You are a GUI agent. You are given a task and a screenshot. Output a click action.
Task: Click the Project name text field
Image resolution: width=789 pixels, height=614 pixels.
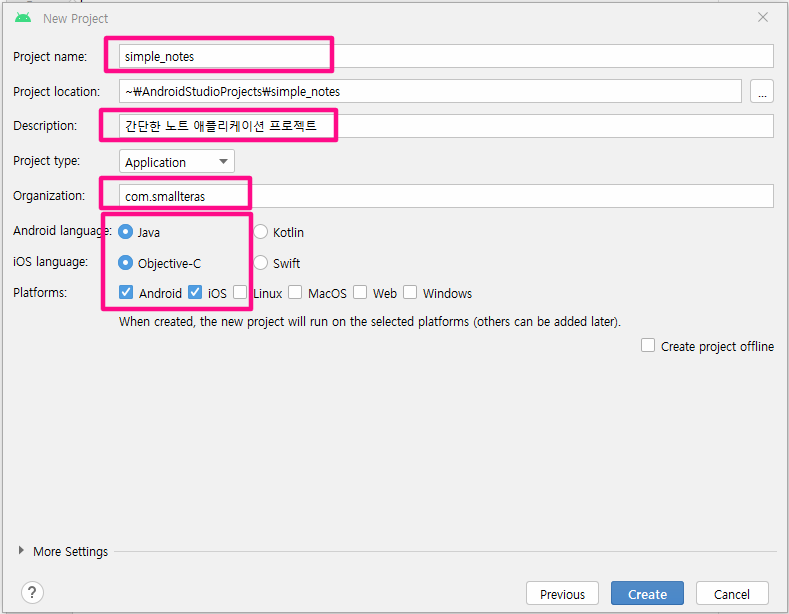(x=446, y=56)
